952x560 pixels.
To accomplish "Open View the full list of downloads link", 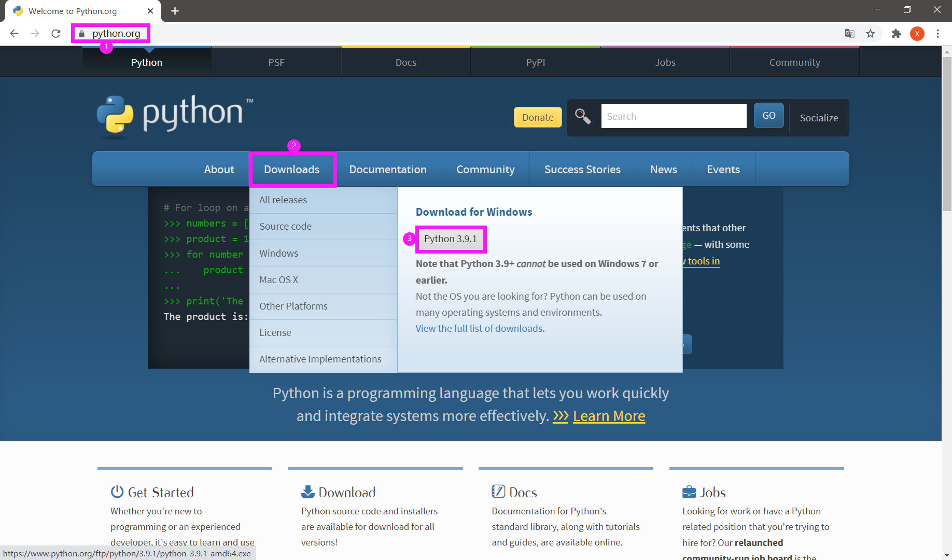I will (x=479, y=329).
